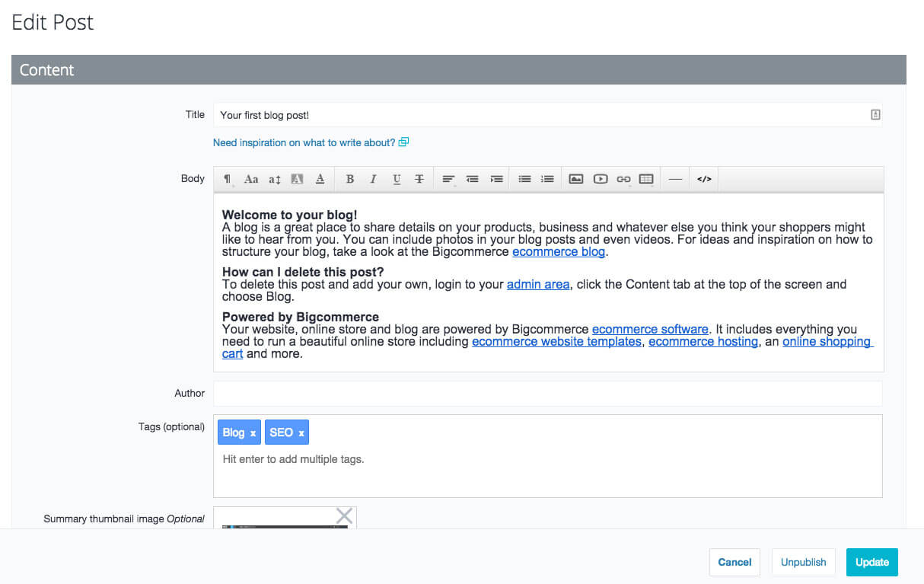This screenshot has height=584, width=924.
Task: Open the font size tool
Action: pos(275,180)
